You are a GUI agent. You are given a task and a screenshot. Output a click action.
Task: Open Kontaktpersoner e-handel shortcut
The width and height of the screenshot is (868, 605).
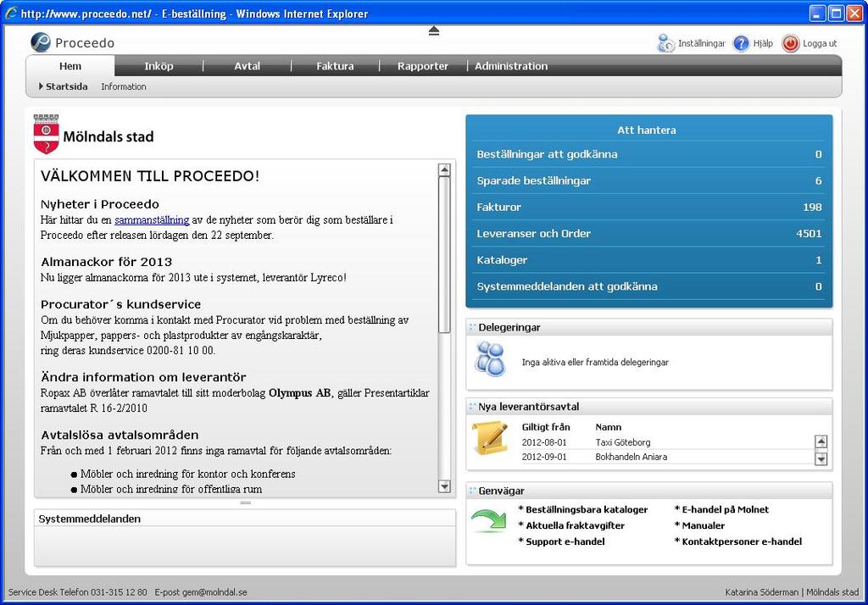742,541
